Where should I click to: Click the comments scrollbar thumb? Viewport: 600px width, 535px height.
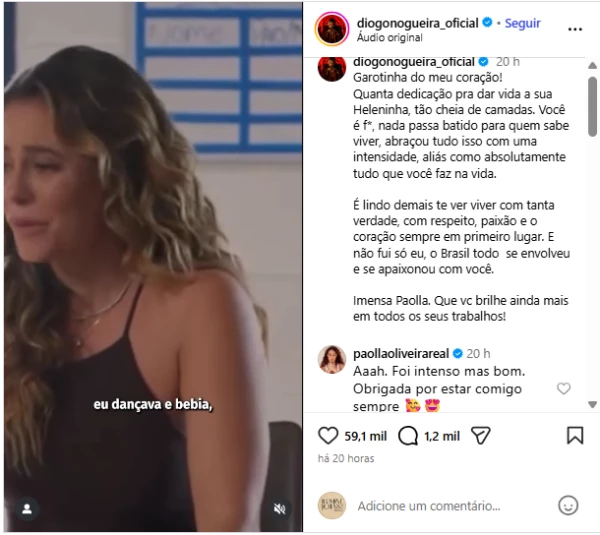[x=592, y=106]
